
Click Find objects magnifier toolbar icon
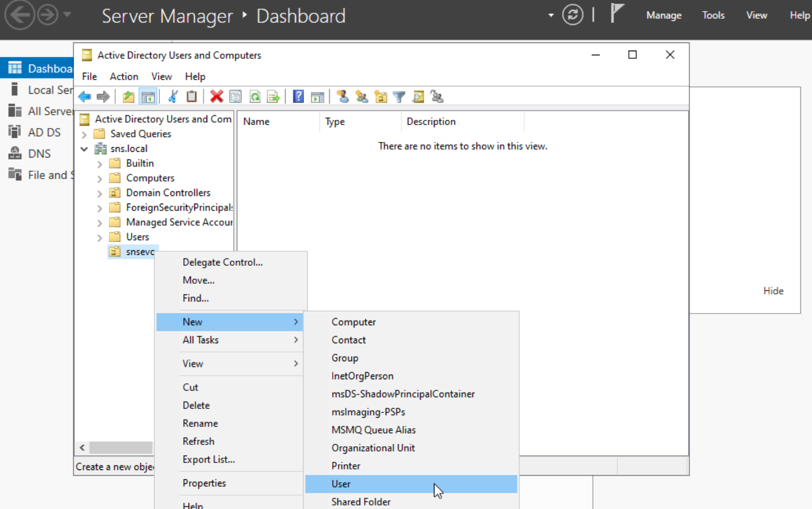pos(418,97)
